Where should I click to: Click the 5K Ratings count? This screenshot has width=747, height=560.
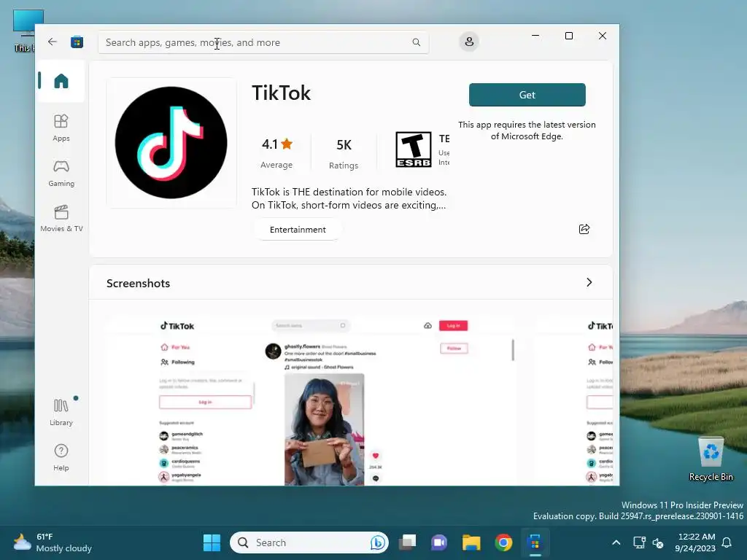click(x=344, y=153)
